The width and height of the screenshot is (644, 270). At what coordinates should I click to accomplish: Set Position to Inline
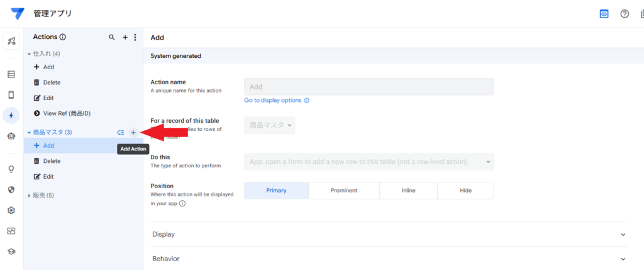(408, 191)
